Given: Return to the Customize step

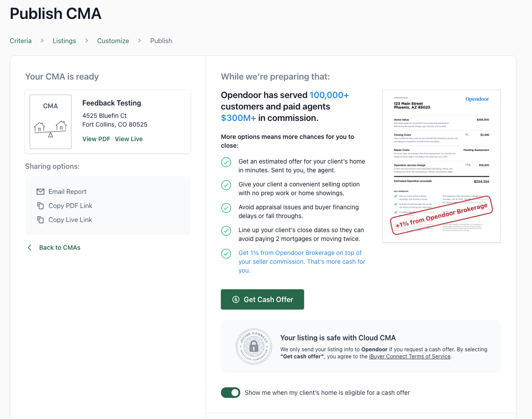Looking at the screenshot, I should [x=113, y=40].
